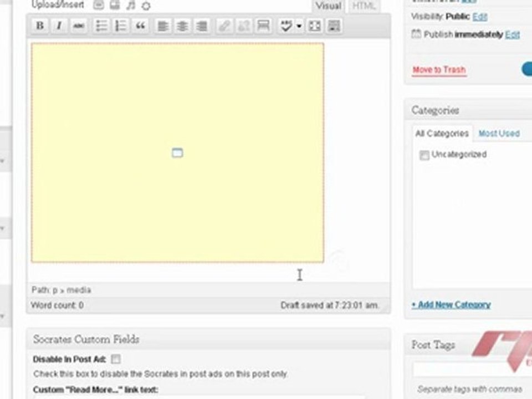Edit the Visibility setting

pos(480,17)
